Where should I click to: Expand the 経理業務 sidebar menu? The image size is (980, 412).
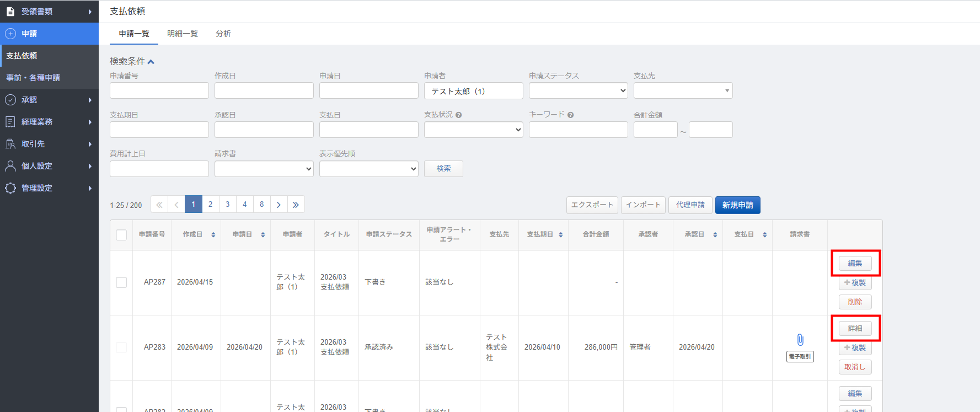[49, 122]
